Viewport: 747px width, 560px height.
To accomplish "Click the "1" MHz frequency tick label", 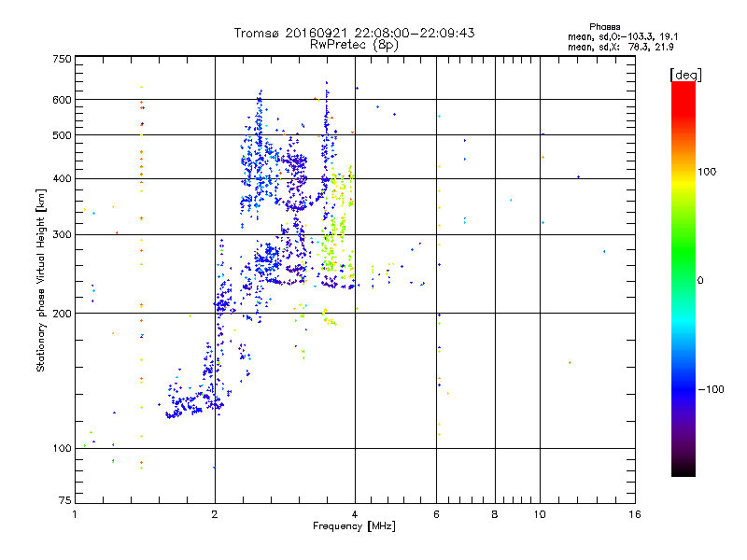I will pyautogui.click(x=75, y=514).
